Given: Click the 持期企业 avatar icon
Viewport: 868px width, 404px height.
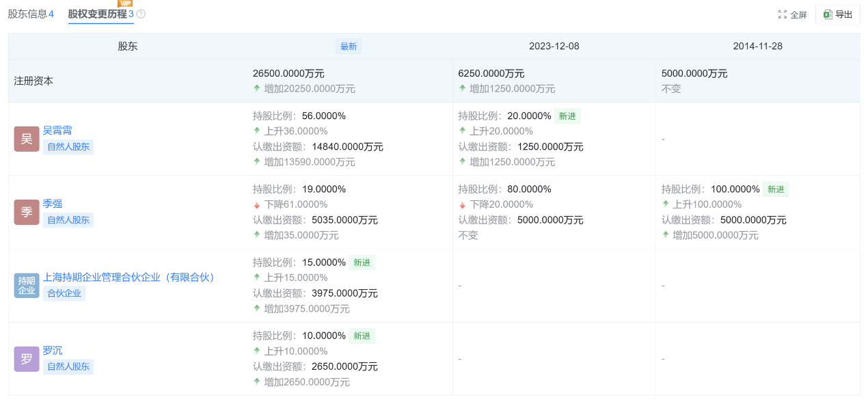Looking at the screenshot, I should tap(27, 285).
